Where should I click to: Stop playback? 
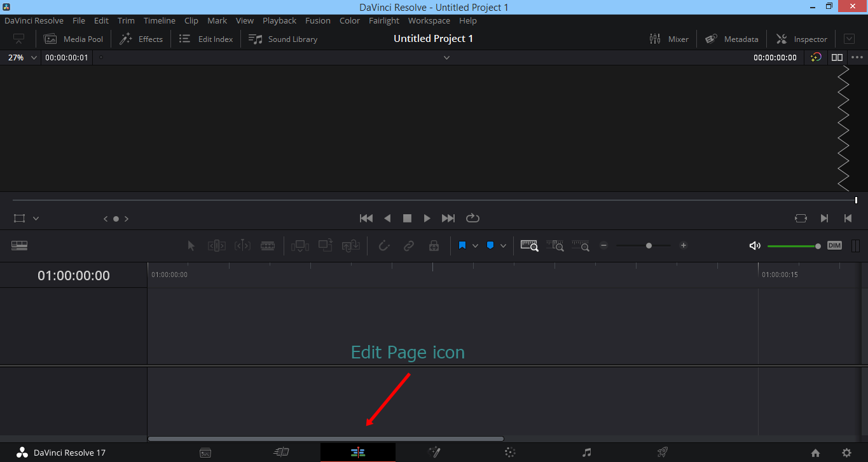407,218
